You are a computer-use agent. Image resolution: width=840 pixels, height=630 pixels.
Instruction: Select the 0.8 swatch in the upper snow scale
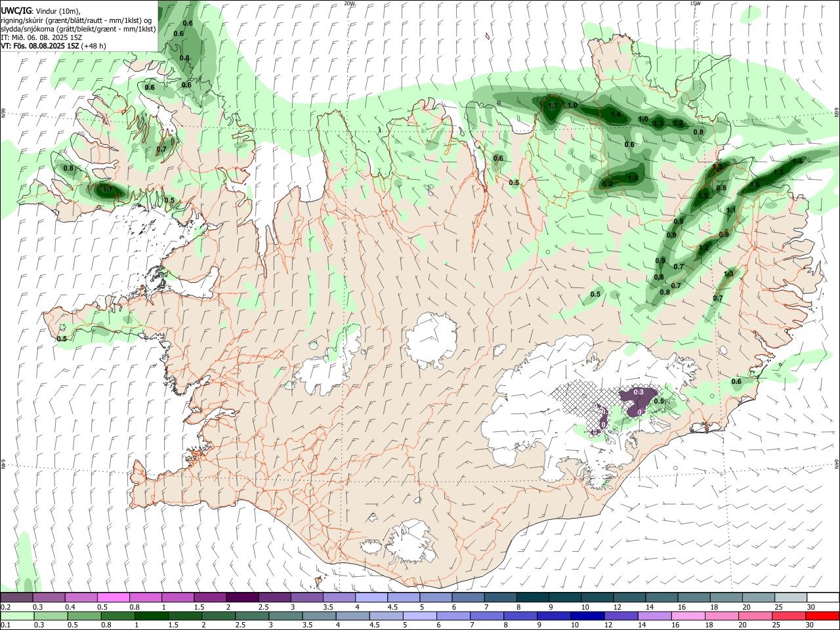(146, 598)
